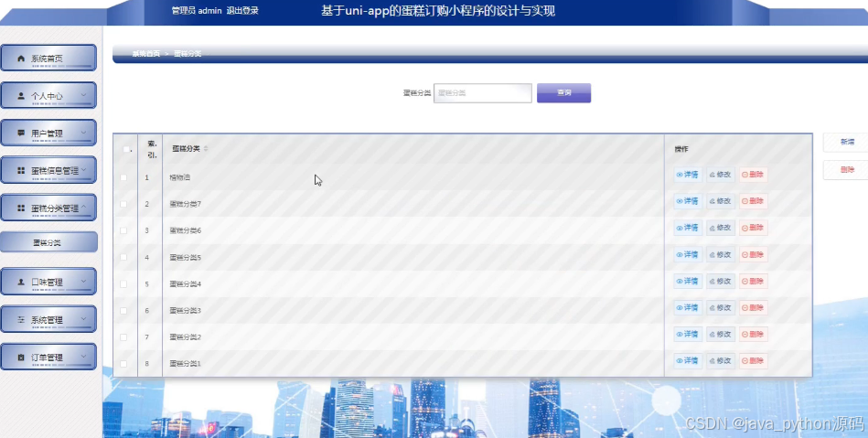The width and height of the screenshot is (868, 438).
Task: Click the home icon beside 系统首页
Action: [21, 59]
